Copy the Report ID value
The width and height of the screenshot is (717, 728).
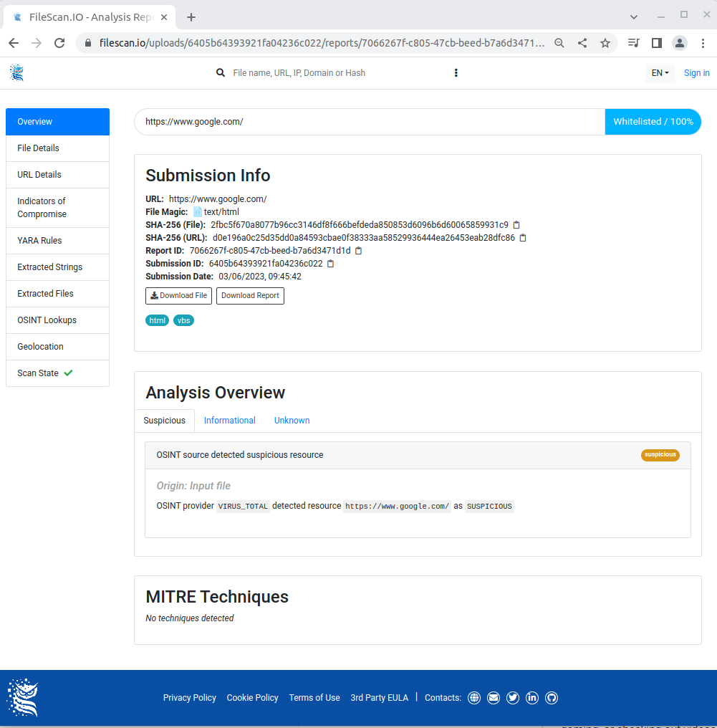click(358, 251)
